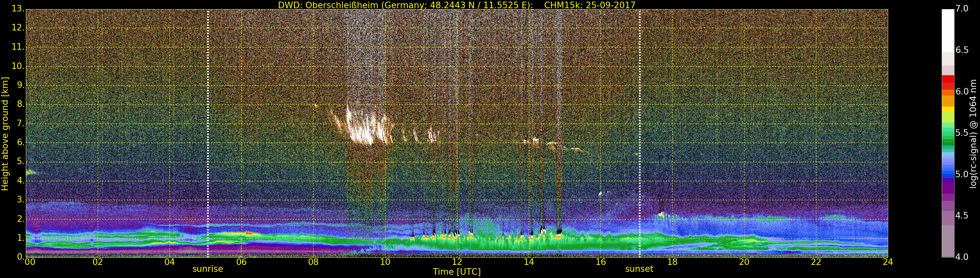Select the 'Height above ground [km]' axis label
The height and width of the screenshot is (278, 980).
tap(5, 134)
